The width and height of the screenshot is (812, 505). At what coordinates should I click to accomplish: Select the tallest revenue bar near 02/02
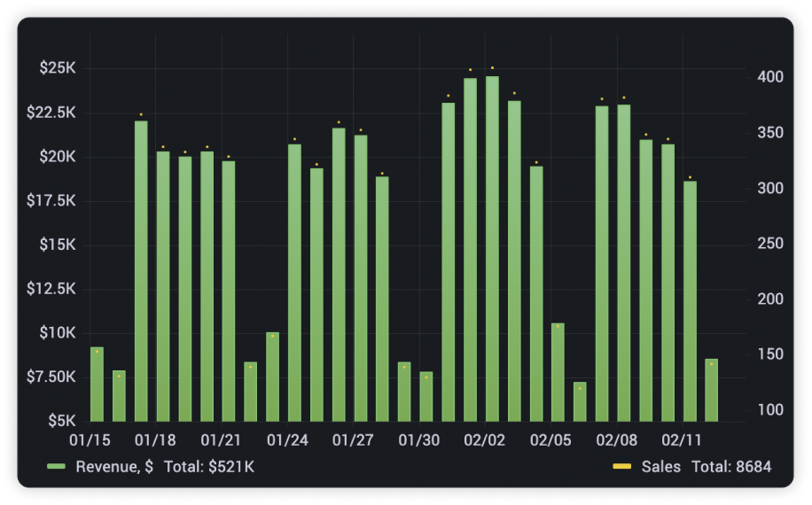(x=492, y=248)
